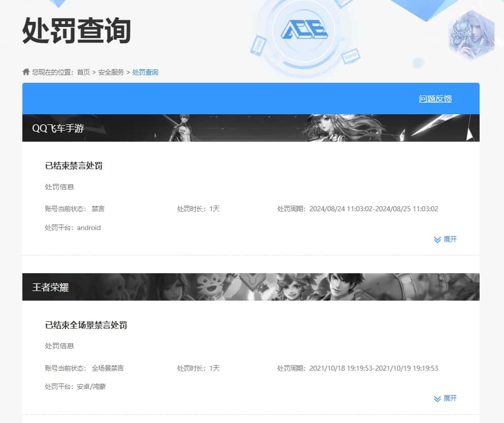Click 处罚时长: 1天 in 王者荣耀 card

point(198,368)
